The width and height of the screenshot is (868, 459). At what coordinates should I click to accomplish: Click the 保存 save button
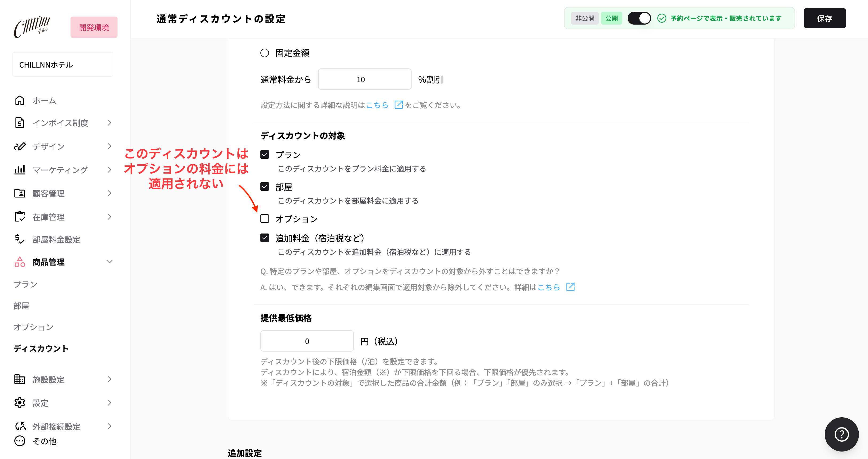[824, 18]
